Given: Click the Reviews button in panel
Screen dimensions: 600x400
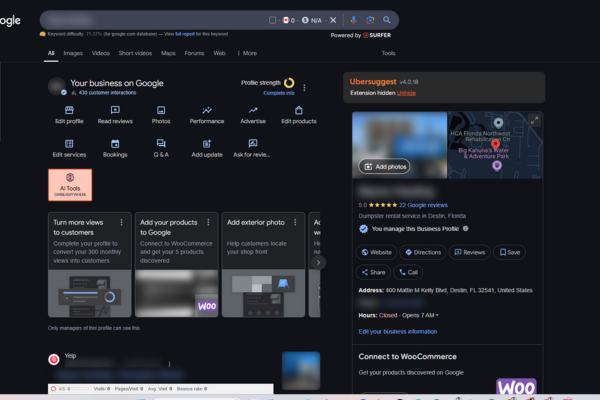Looking at the screenshot, I should [470, 252].
